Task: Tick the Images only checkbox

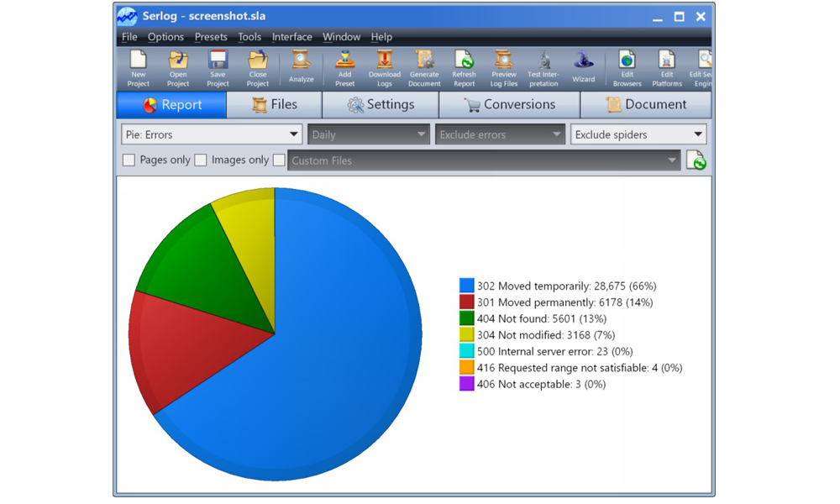Action: (201, 160)
